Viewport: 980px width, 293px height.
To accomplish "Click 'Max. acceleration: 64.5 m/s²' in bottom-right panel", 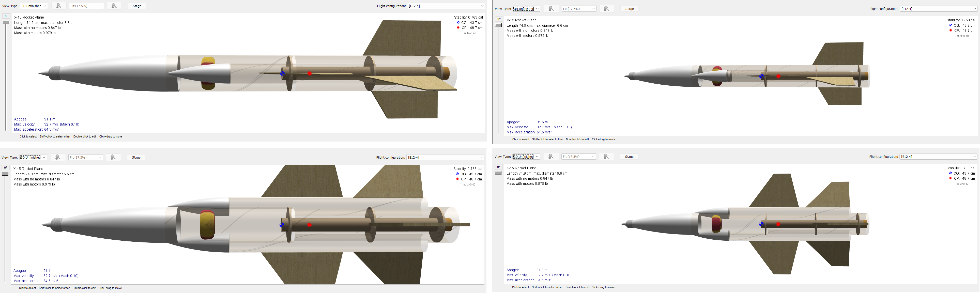I will [529, 280].
